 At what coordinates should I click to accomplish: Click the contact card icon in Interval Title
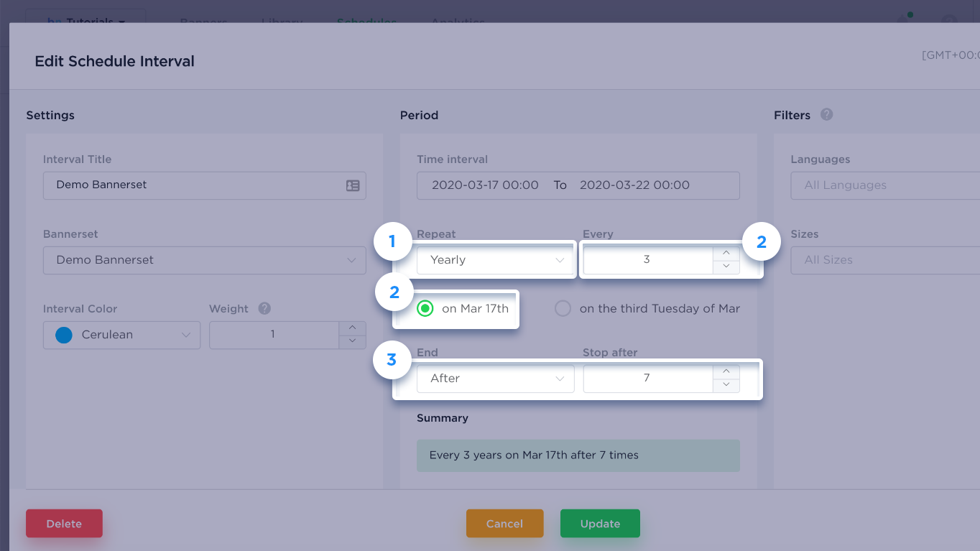pyautogui.click(x=353, y=185)
